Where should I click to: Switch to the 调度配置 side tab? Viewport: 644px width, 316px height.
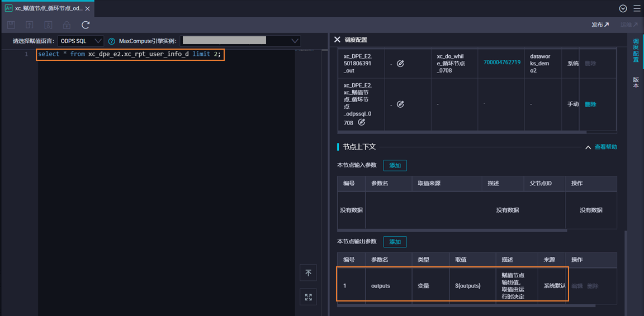(x=636, y=50)
